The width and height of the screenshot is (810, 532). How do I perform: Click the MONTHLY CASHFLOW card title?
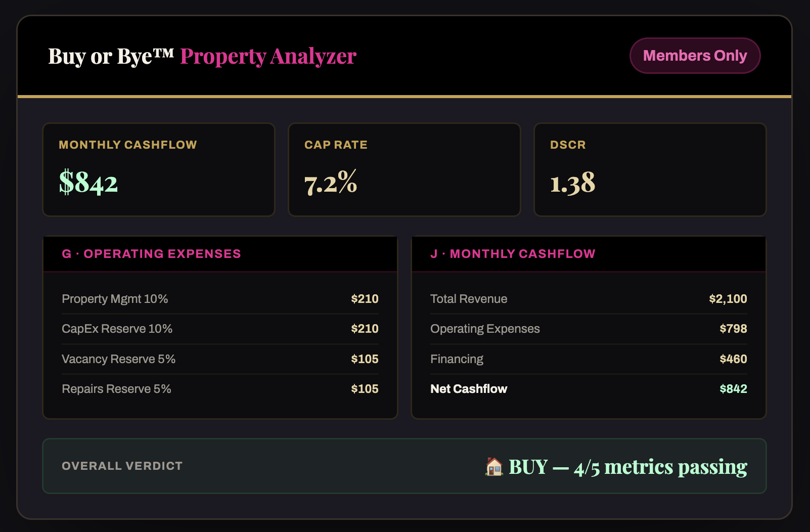pos(128,145)
